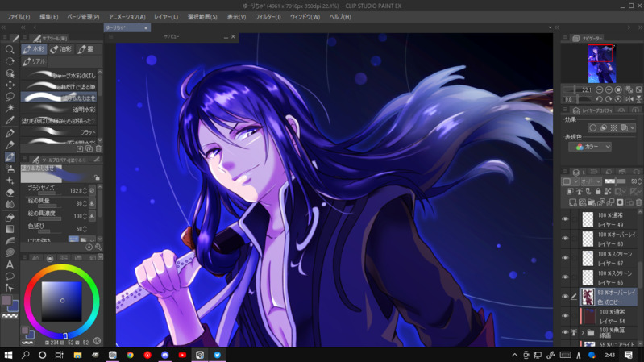Screen dimensions: 644x362
Task: Delete layer trash icon in Layer panel
Action: pyautogui.click(x=638, y=202)
